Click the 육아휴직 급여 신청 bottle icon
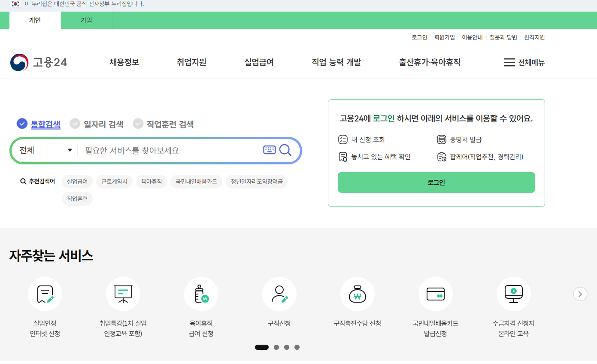This screenshot has height=364, width=597. tap(201, 294)
